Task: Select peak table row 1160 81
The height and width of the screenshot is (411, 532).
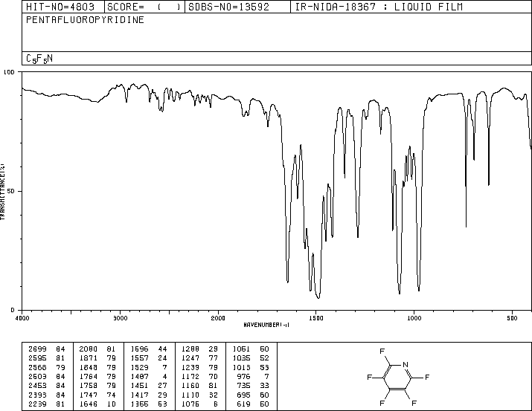Action: [199, 386]
